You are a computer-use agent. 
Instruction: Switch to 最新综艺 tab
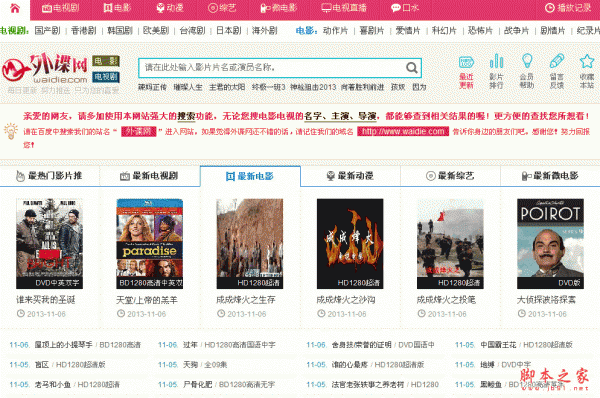point(450,176)
